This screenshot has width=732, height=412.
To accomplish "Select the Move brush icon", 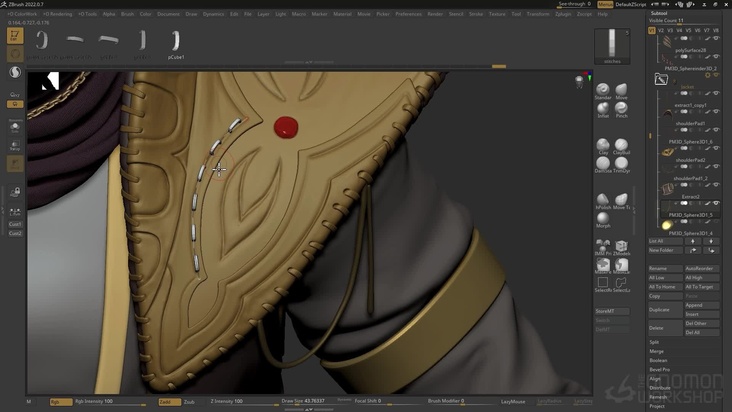I will (x=621, y=90).
